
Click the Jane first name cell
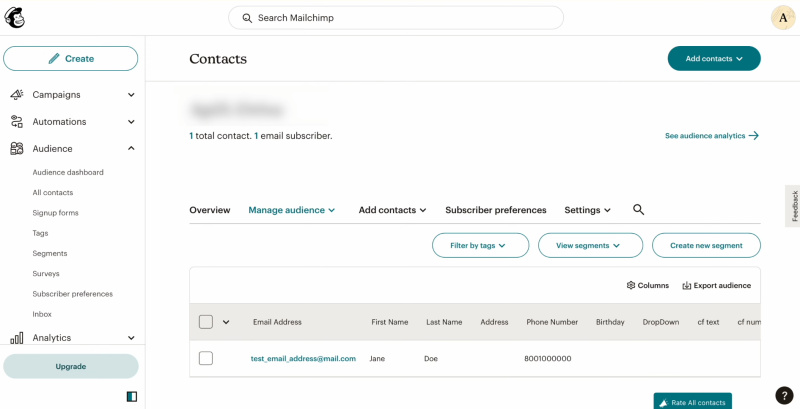coord(377,359)
